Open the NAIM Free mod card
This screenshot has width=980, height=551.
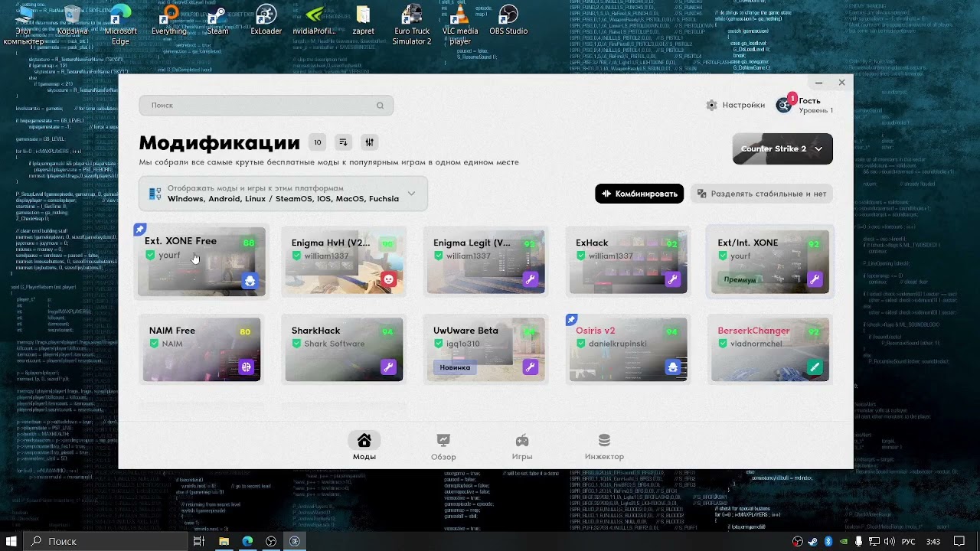tap(201, 349)
